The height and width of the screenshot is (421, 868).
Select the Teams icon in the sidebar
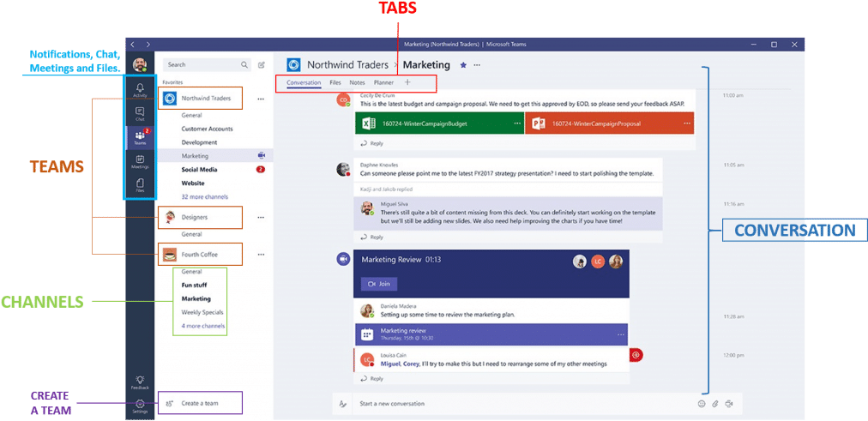pos(140,138)
